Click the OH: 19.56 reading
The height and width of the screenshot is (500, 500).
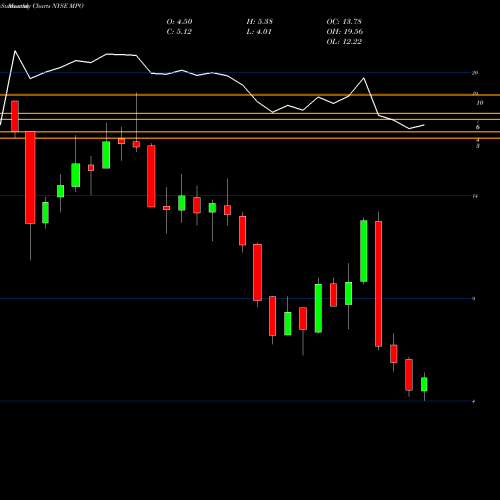[345, 32]
